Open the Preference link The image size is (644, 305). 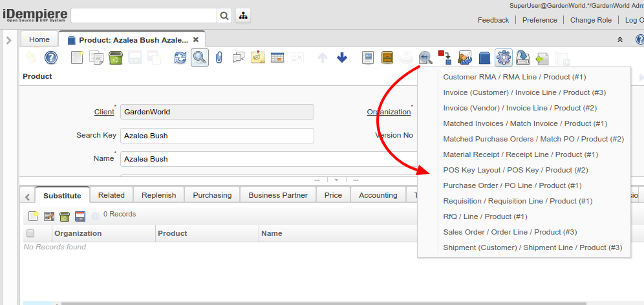pos(539,20)
